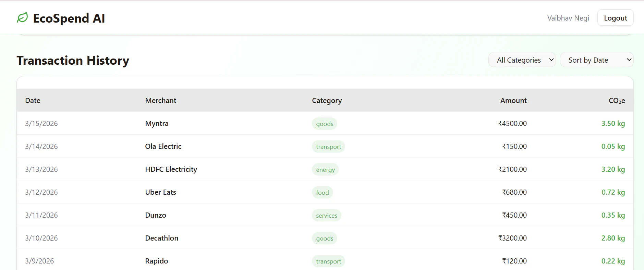
Task: Click the 2.80 kg emission value
Action: point(613,238)
